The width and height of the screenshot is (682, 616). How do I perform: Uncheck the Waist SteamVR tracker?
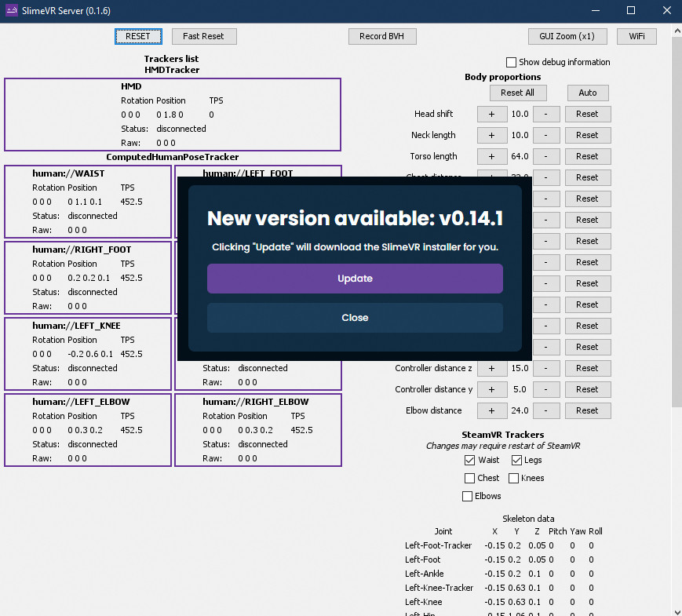click(470, 461)
